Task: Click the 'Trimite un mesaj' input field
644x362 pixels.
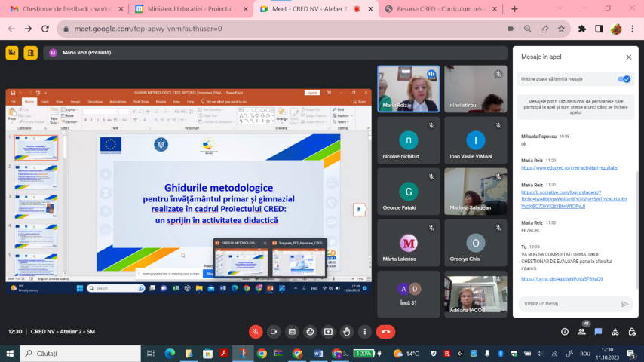Action: pyautogui.click(x=567, y=304)
